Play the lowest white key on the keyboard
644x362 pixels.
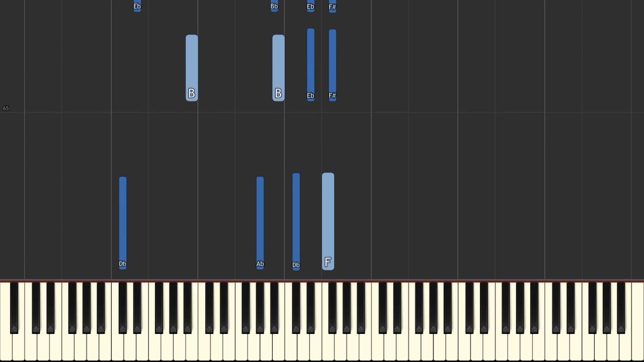click(6, 347)
